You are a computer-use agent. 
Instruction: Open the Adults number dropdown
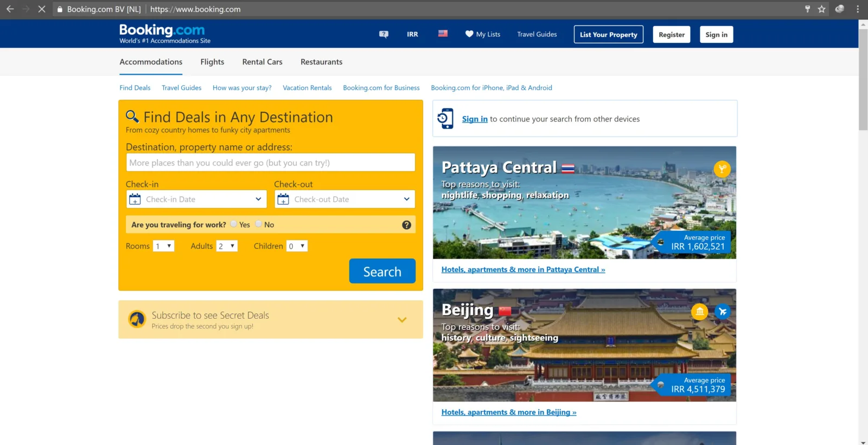[x=227, y=246]
